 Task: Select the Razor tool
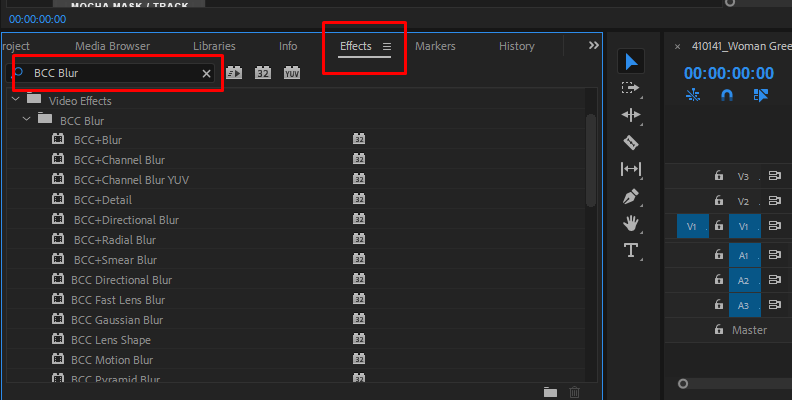[631, 142]
